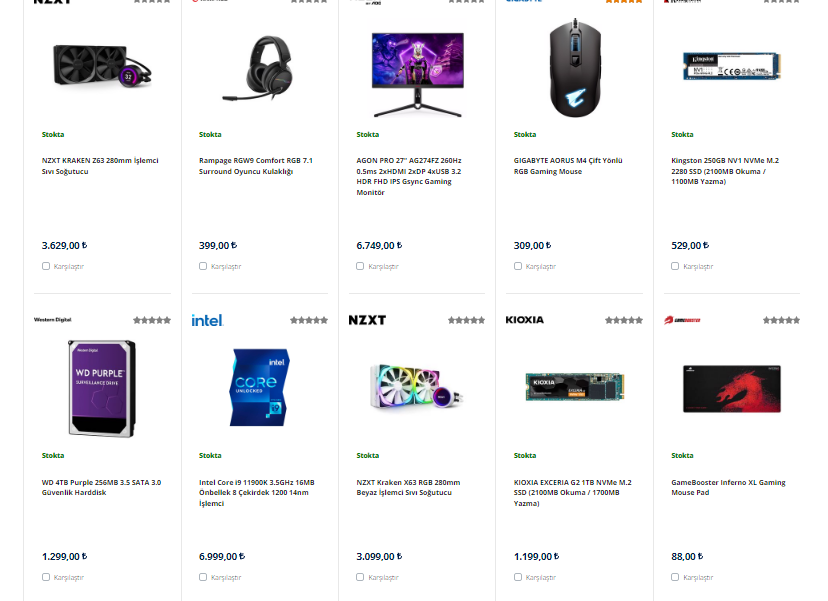The height and width of the screenshot is (601, 828).
Task: Open GIGABYTE AORUS M4 Gaming Mouse link
Action: tap(568, 166)
